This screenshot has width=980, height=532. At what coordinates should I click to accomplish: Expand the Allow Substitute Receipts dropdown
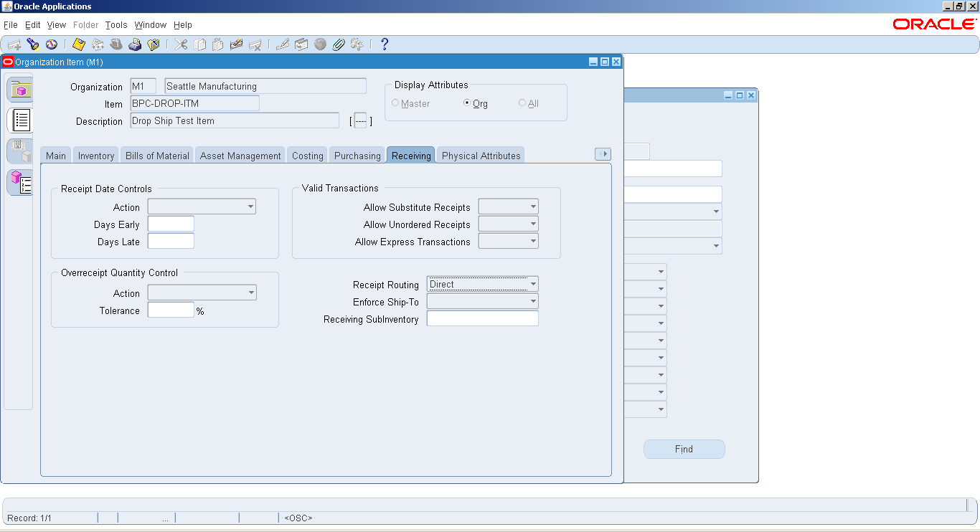(533, 206)
